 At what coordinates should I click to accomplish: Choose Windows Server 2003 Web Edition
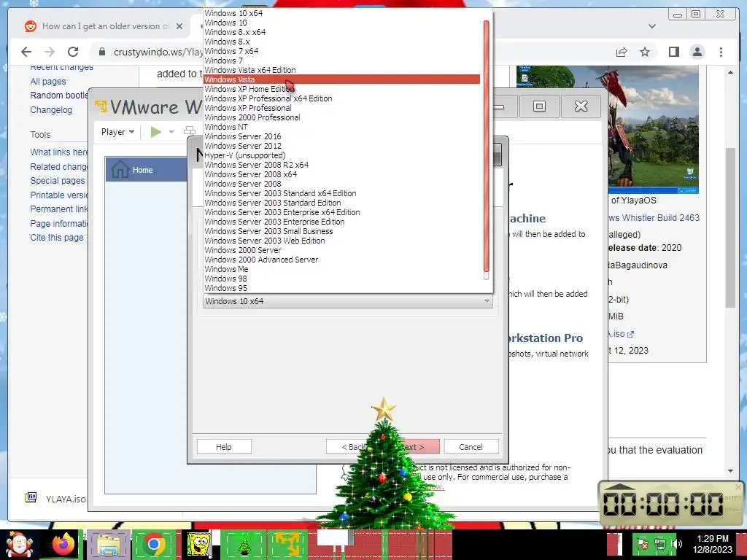pyautogui.click(x=341, y=241)
